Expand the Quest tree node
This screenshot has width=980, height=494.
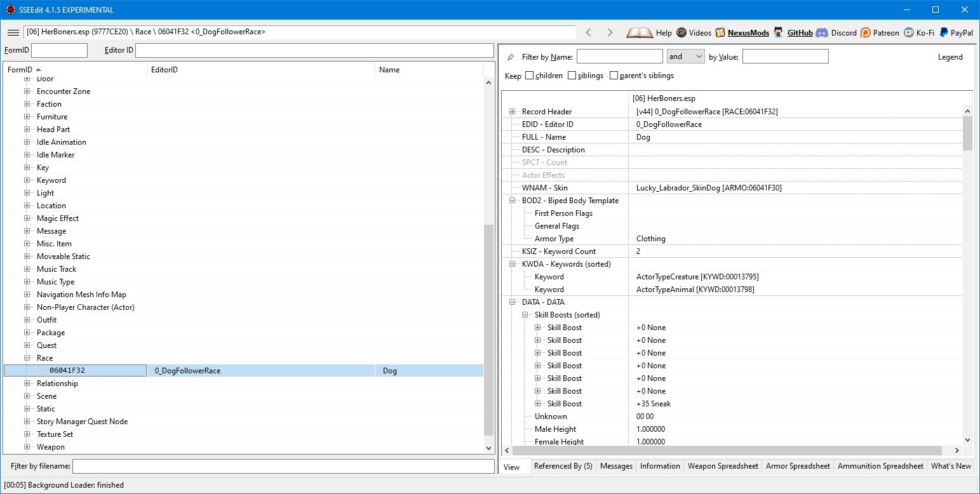(27, 345)
